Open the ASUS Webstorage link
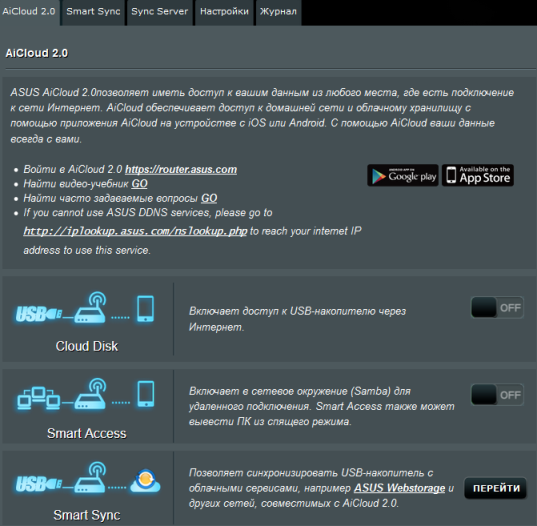The image size is (537, 526). coord(399,488)
